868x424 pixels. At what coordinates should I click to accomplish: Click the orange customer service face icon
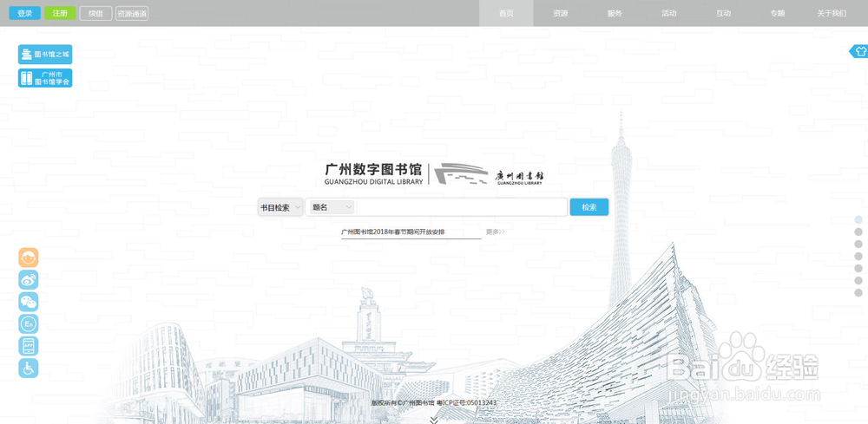[x=29, y=258]
